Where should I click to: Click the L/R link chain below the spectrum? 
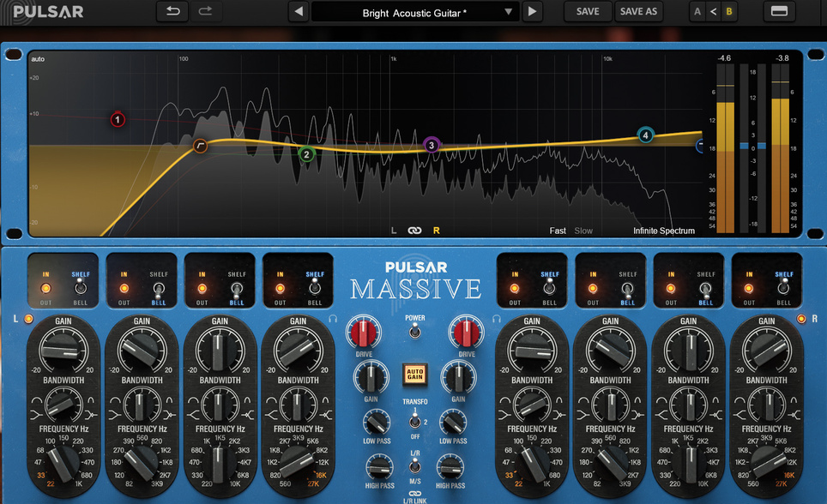[414, 231]
